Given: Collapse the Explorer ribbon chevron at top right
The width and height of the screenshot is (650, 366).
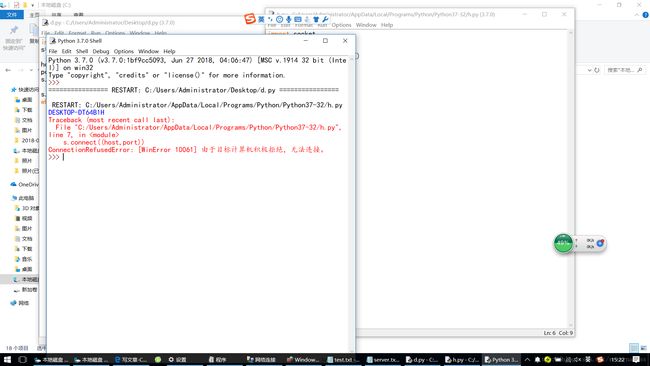Looking at the screenshot, I should [637, 15].
